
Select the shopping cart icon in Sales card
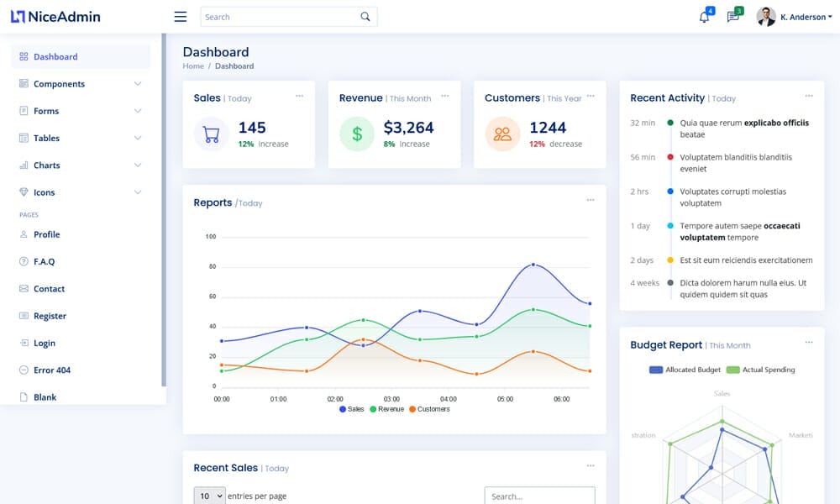211,134
